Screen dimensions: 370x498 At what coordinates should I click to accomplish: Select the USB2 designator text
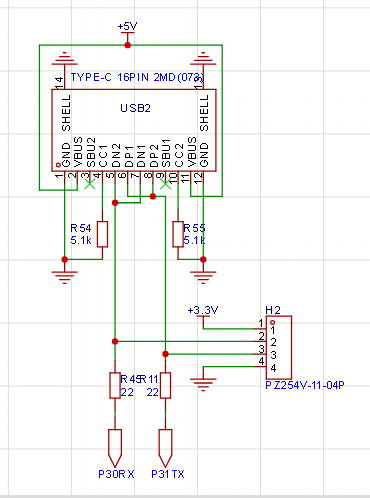pos(135,108)
